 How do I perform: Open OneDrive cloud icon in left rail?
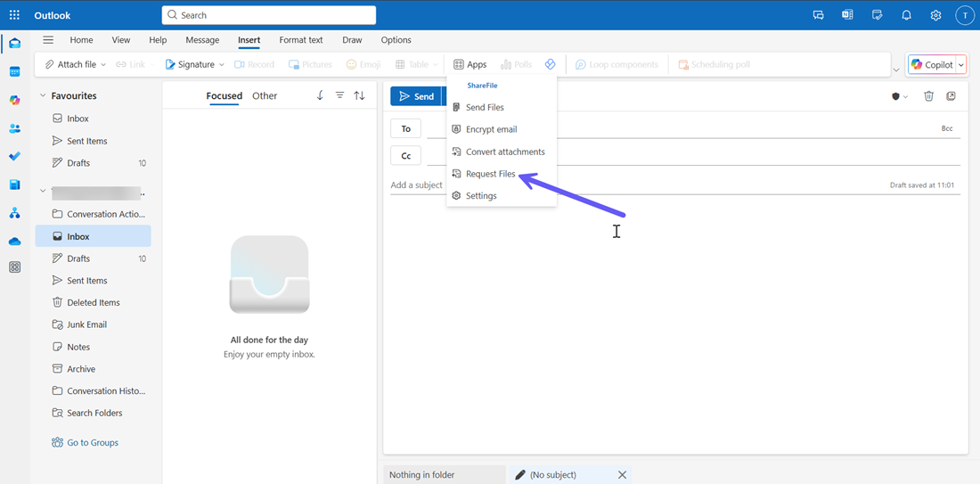click(x=14, y=242)
